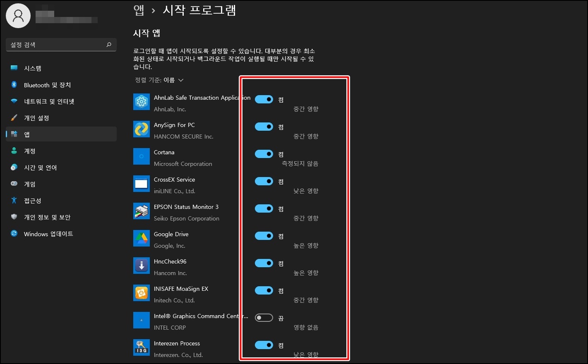Click the Intel Graphics Command Center icon
This screenshot has width=588, height=364.
coord(142,320)
